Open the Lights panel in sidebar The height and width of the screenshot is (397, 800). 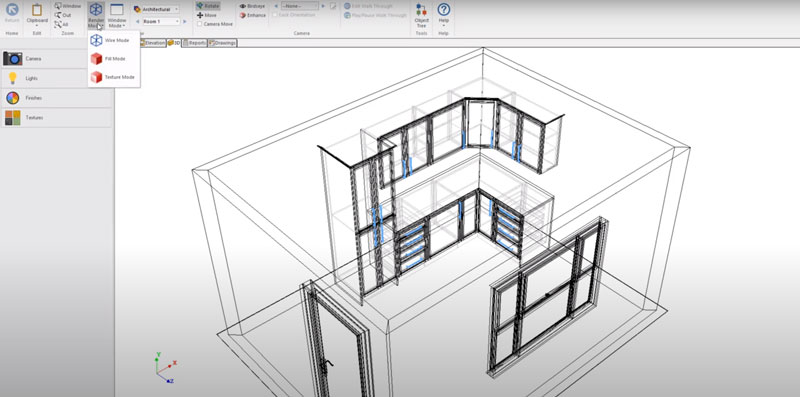pyautogui.click(x=56, y=78)
